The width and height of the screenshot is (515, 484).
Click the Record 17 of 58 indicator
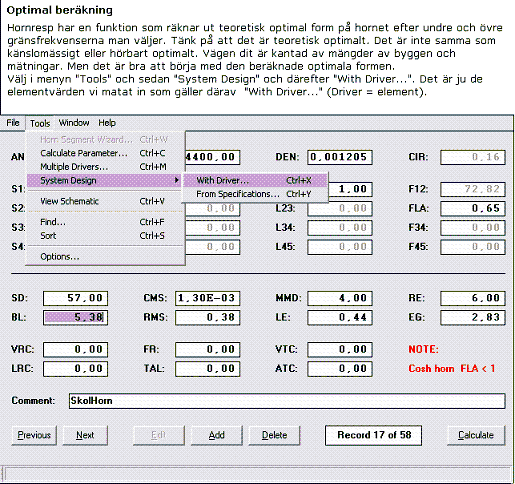coord(373,435)
